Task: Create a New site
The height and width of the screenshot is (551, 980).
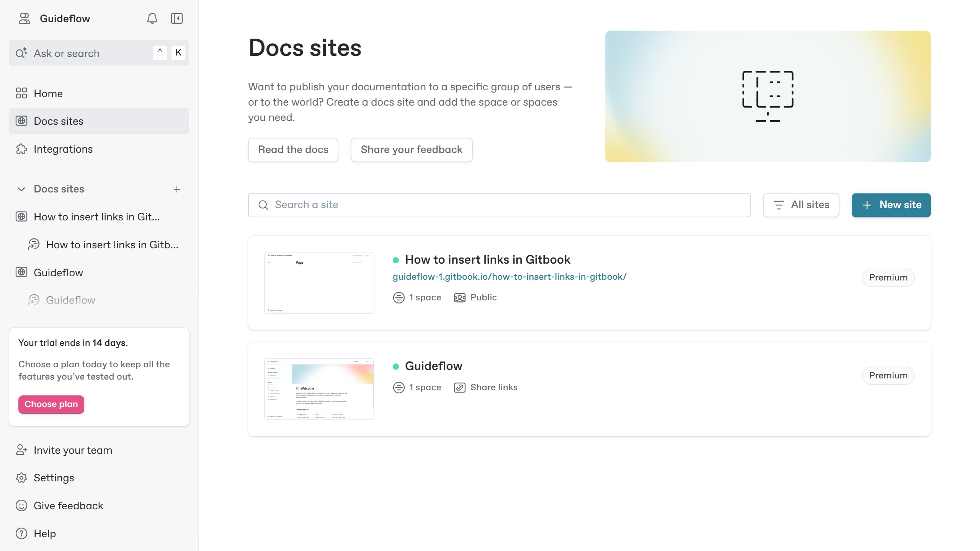Action: coord(891,205)
